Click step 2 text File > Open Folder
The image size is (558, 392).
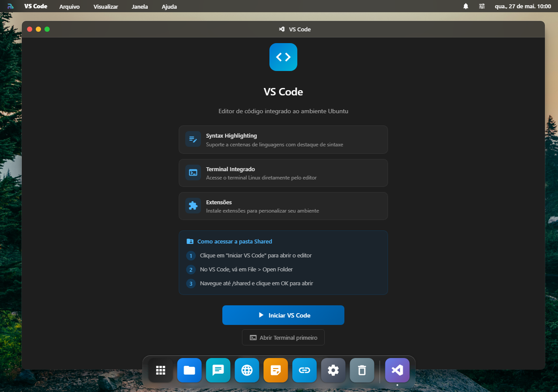[x=246, y=269]
